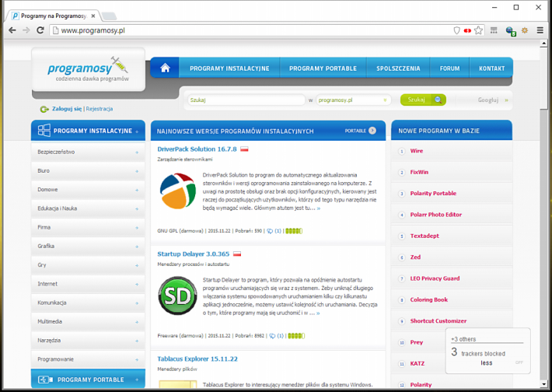
Task: Open Polarity Portable link
Action: [433, 194]
